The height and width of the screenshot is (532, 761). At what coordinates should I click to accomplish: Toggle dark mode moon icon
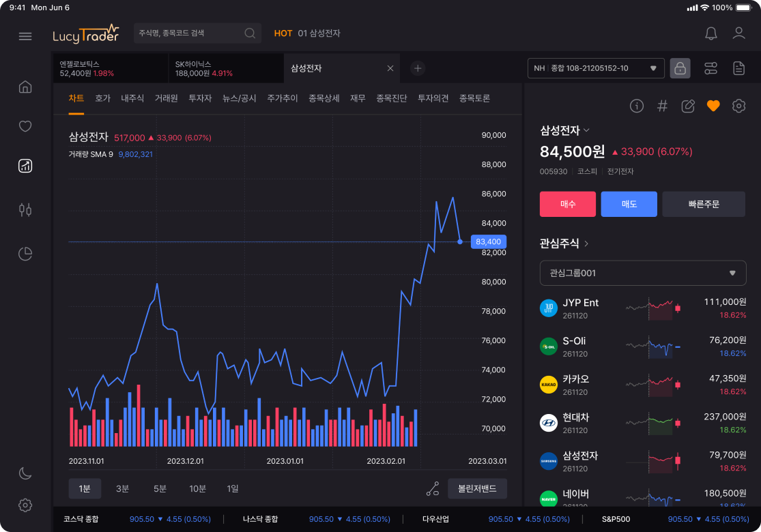[x=25, y=473]
